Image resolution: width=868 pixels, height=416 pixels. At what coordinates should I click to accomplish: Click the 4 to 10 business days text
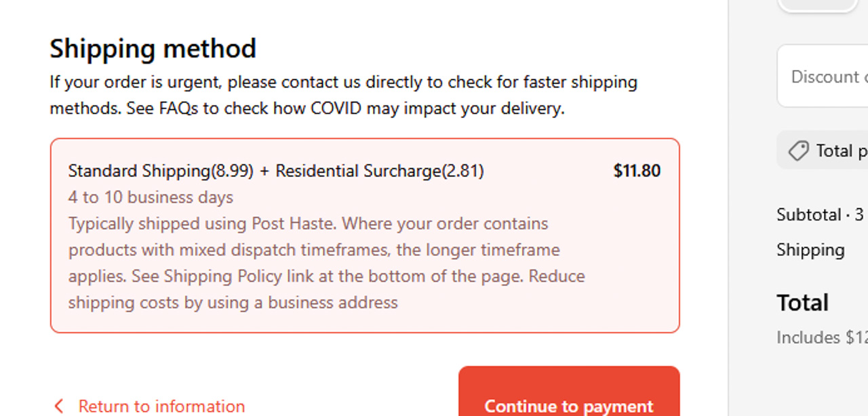click(151, 197)
